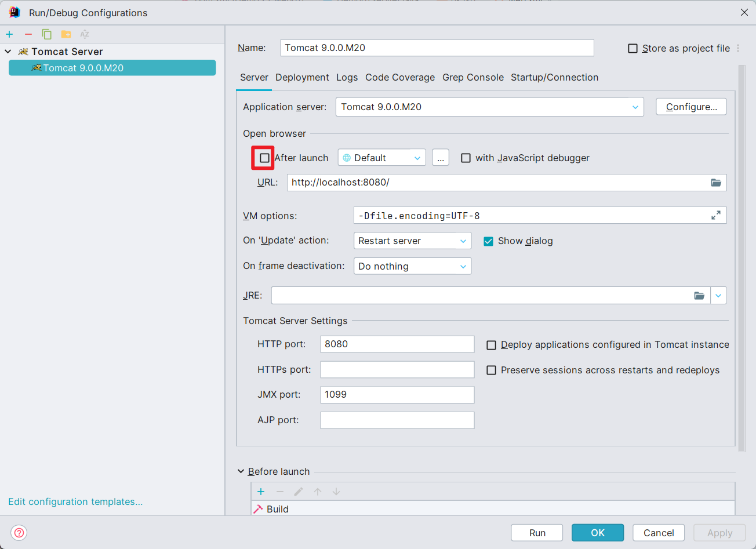This screenshot has height=549, width=756.
Task: Open the On 'Update' action dropdown
Action: click(x=412, y=241)
